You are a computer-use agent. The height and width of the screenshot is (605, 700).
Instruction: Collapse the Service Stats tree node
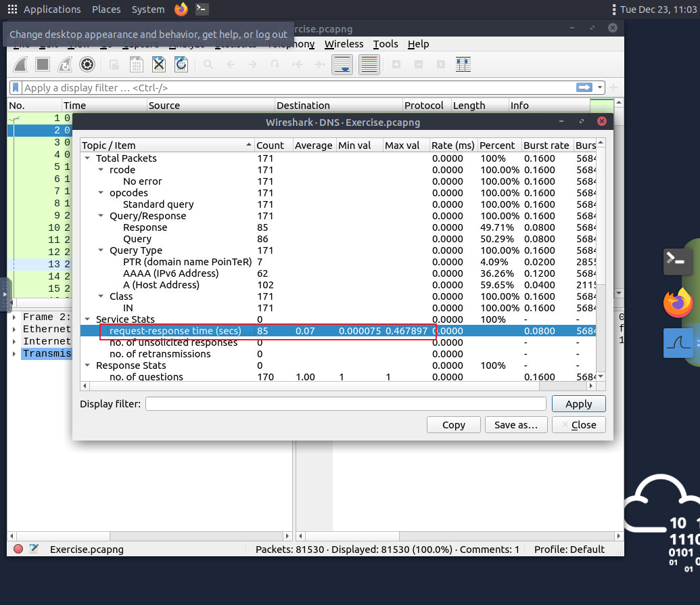point(87,319)
